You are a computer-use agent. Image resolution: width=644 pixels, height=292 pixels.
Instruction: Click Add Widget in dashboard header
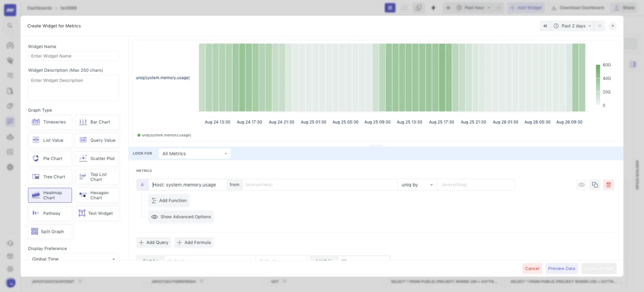526,8
